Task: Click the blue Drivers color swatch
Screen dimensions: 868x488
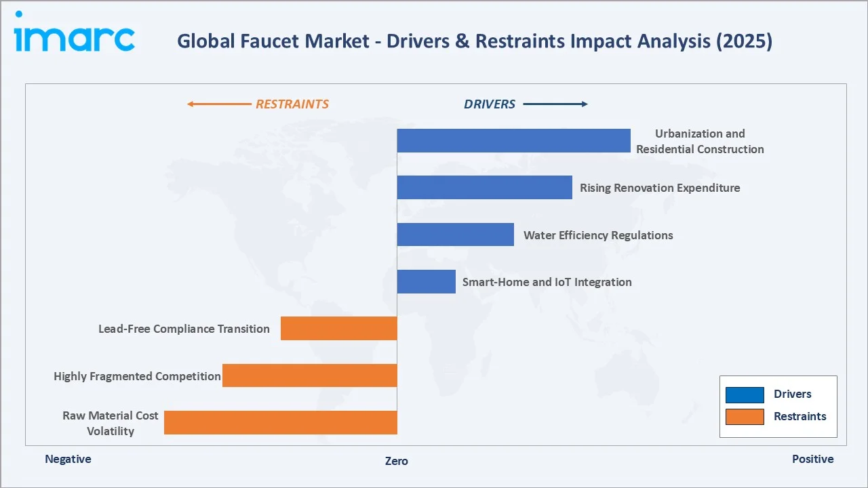Action: [745, 394]
